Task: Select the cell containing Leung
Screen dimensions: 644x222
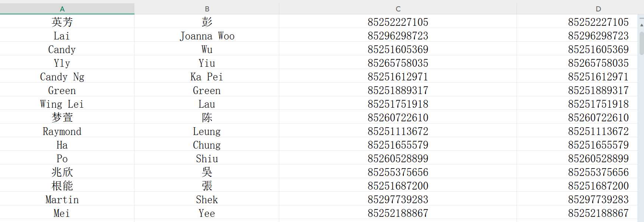Action: click(207, 131)
